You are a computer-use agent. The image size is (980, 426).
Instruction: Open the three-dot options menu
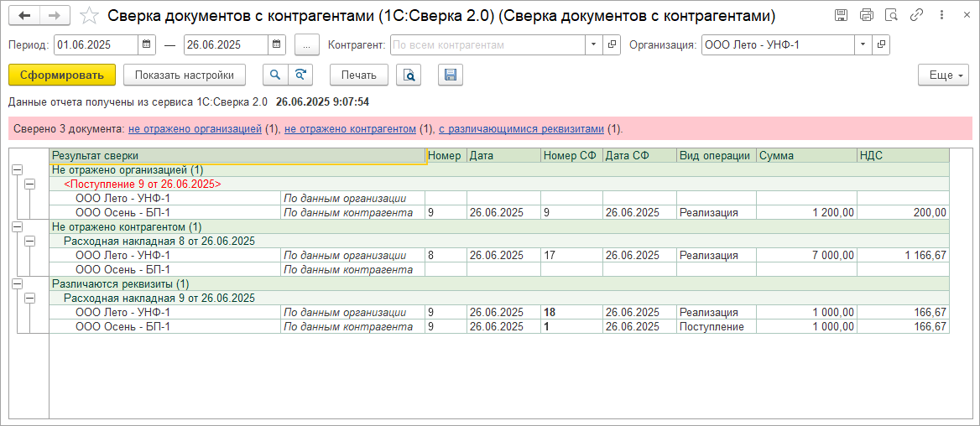pos(941,16)
